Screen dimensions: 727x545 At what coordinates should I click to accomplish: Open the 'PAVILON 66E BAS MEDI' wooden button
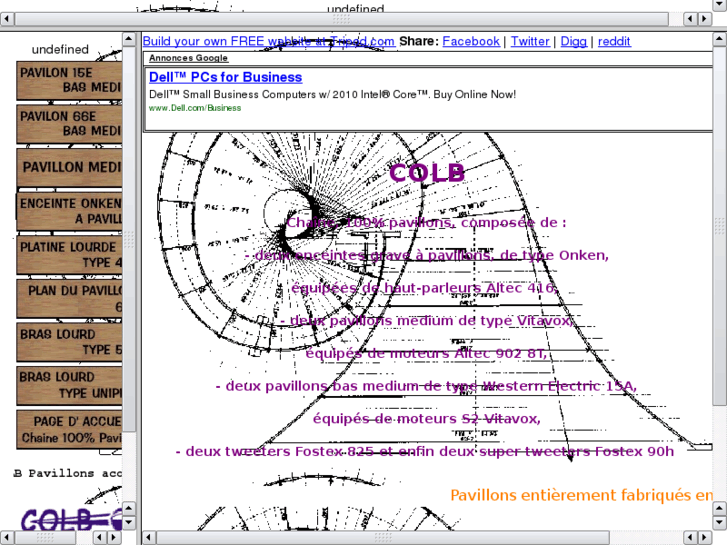tap(70, 124)
